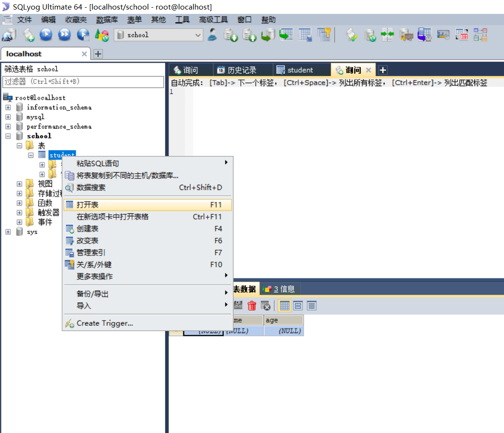504x433 pixels.
Task: Click the red table toolbar icon left of the schema diagram icon
Action: coord(462,35)
